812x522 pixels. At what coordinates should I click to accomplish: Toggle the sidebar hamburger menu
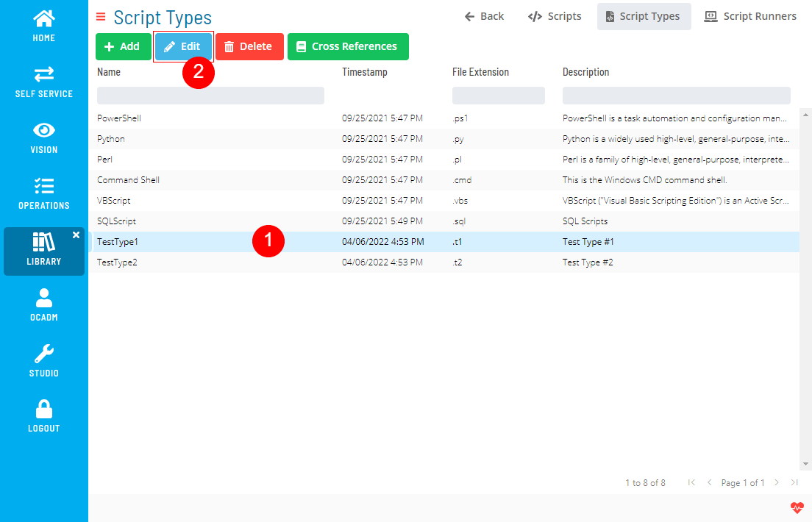(x=99, y=16)
